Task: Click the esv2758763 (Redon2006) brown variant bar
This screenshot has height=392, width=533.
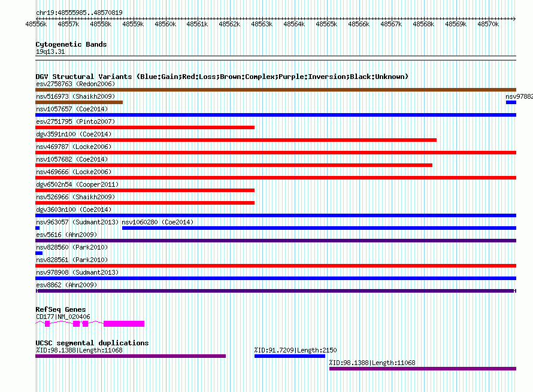Action: (275, 90)
